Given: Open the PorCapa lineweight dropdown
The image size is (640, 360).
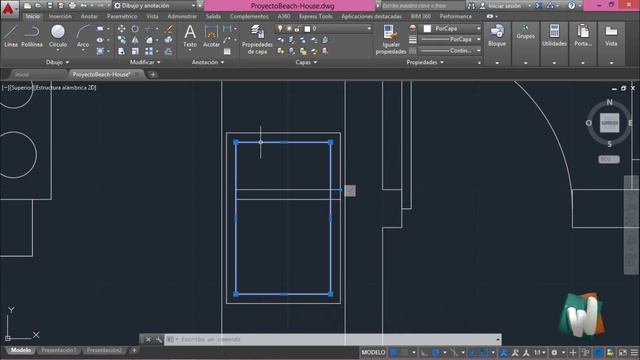Looking at the screenshot, I should 451,40.
